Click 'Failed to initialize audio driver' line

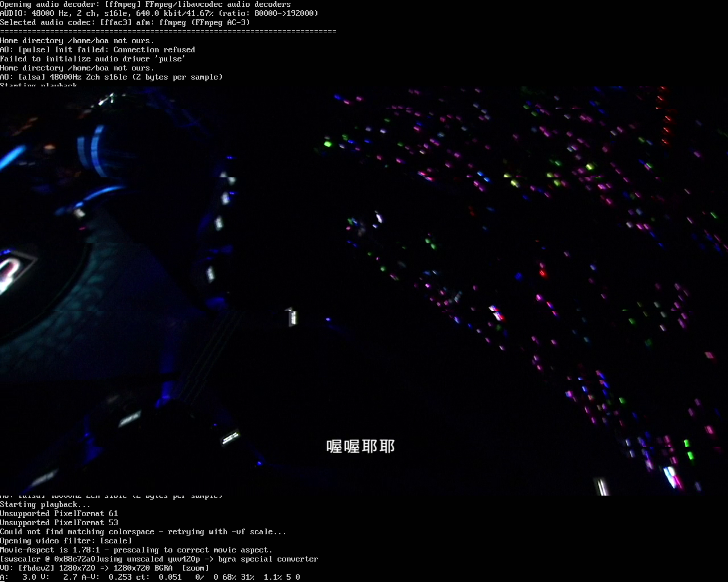[93, 59]
